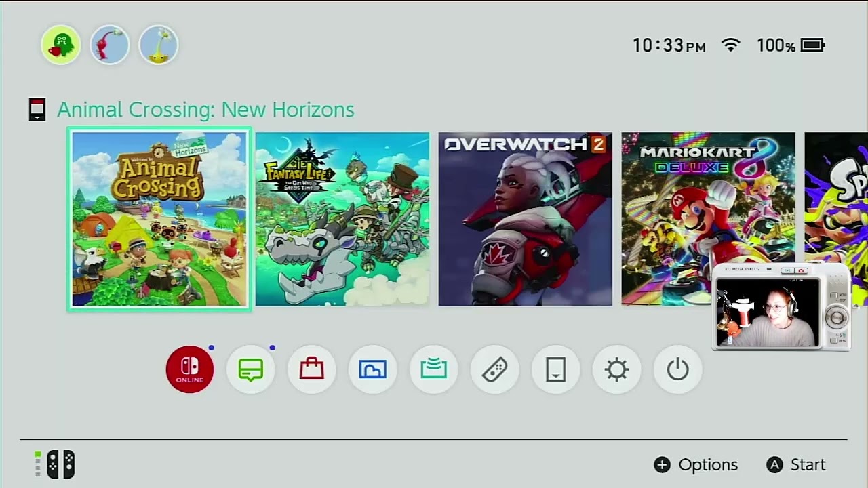
Task: Click the Start A button
Action: coord(796,464)
